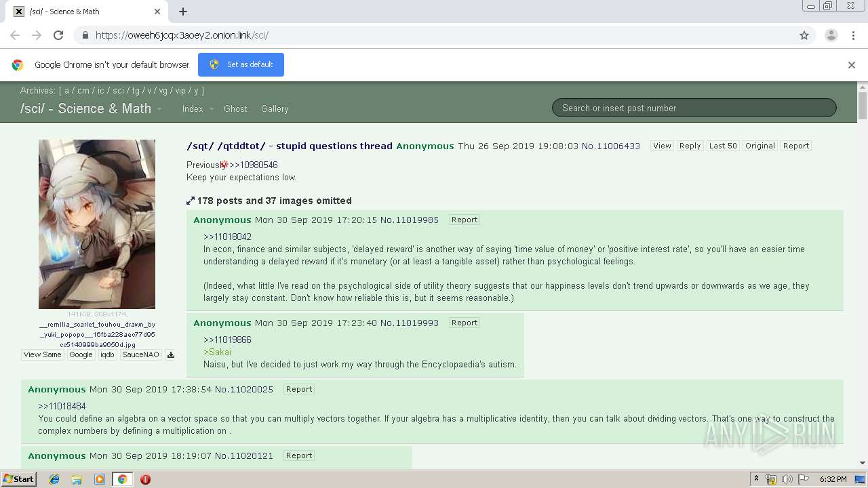Search or insert post number field
Image resolution: width=868 pixels, height=488 pixels.
694,108
